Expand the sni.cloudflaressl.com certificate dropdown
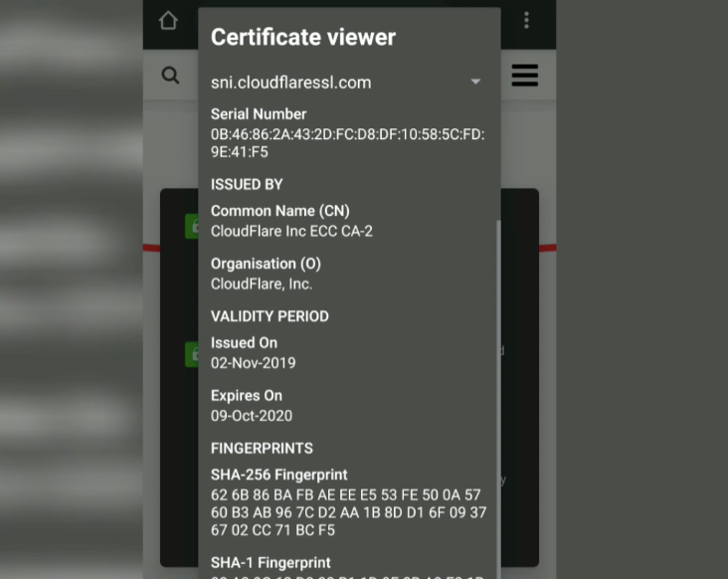 347,83
